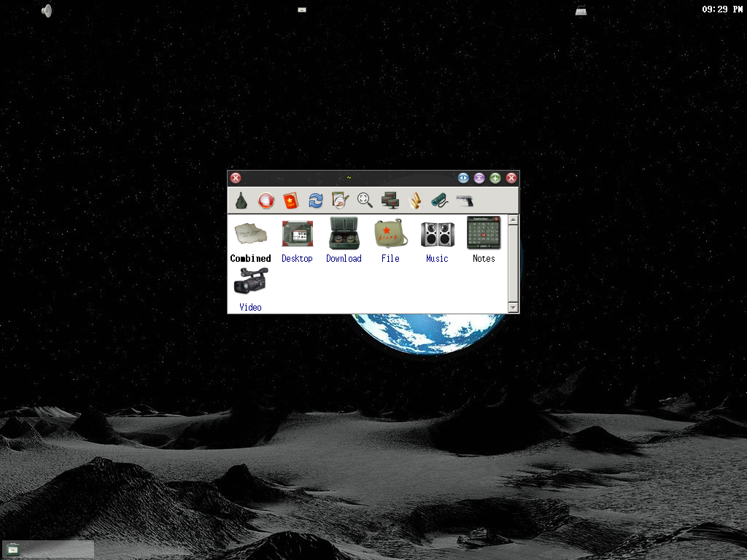Open the Music speakers folder
The width and height of the screenshot is (747, 560).
coord(438,242)
